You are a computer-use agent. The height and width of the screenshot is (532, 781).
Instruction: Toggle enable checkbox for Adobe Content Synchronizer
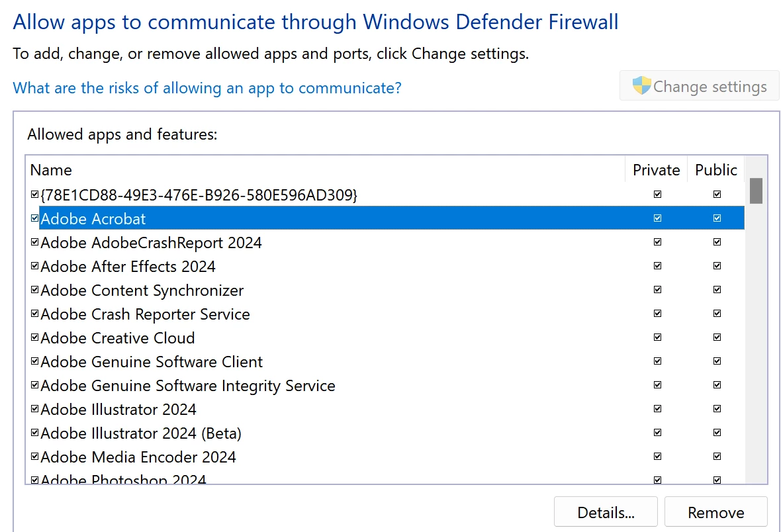35,289
